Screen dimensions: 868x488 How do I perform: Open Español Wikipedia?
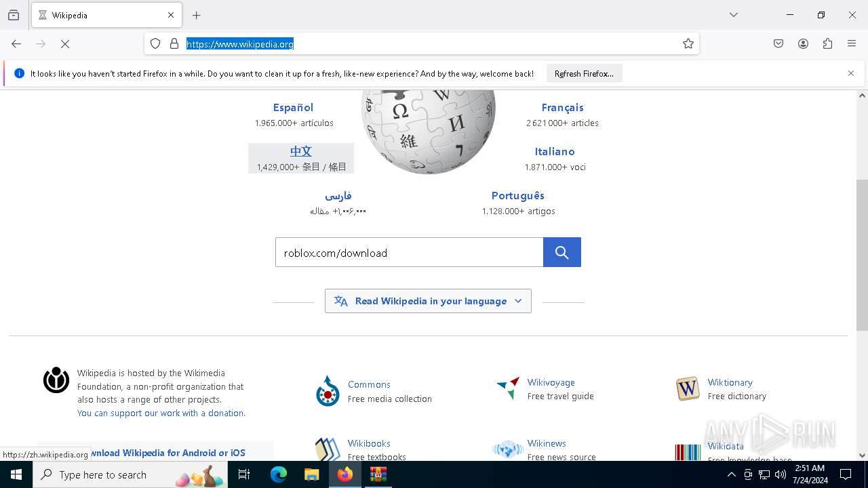coord(293,107)
